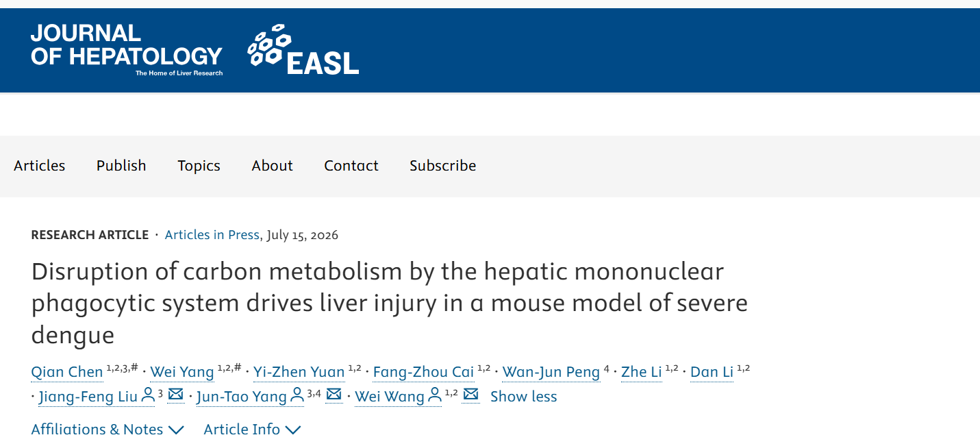Screen dimensions: 980x446
Task: Click the email envelope icon for Wei Wang
Action: tap(470, 395)
